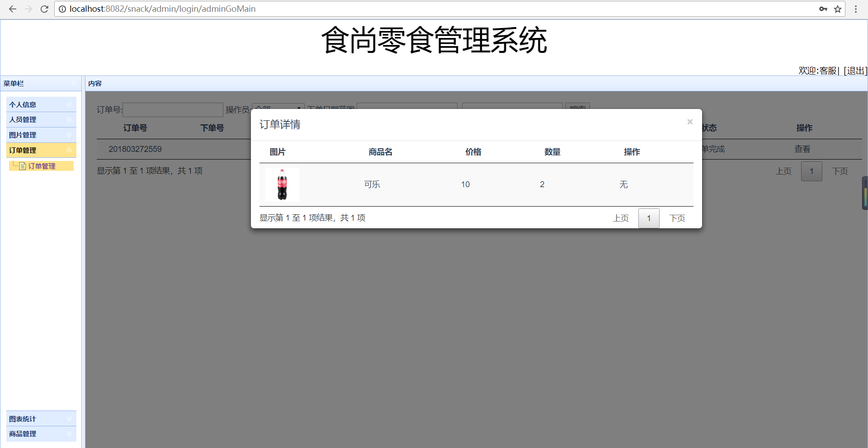This screenshot has width=868, height=448.
Task: Click the right-edge scrollbar thumb
Action: pos(864,193)
